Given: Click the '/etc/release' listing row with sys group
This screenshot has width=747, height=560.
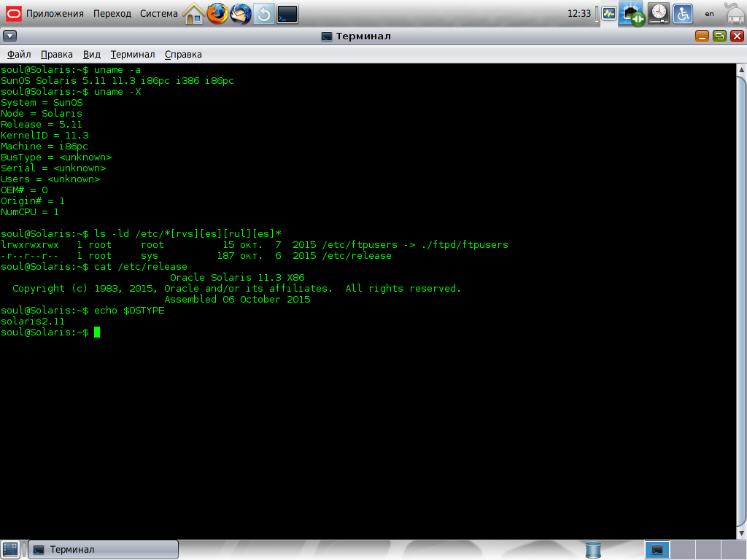Looking at the screenshot, I should click(196, 256).
